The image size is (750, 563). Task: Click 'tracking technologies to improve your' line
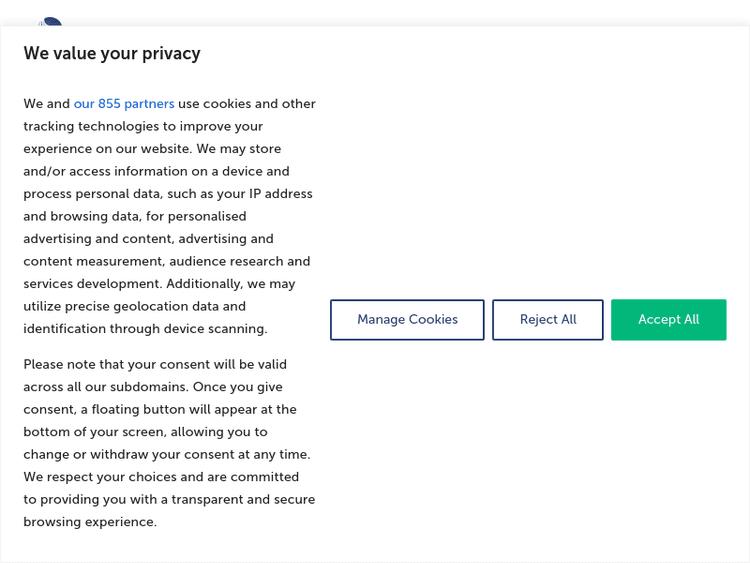pyautogui.click(x=143, y=127)
